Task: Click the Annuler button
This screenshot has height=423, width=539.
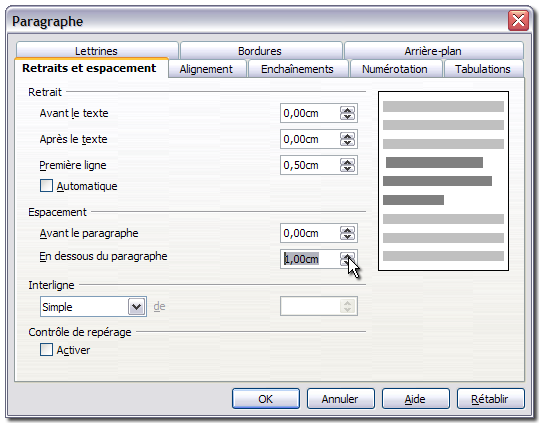Action: [340, 399]
